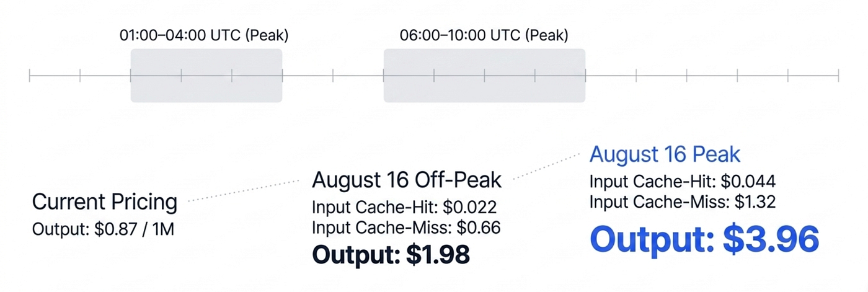
Task: Click the blue August 16 Peak heading
Action: pos(665,154)
